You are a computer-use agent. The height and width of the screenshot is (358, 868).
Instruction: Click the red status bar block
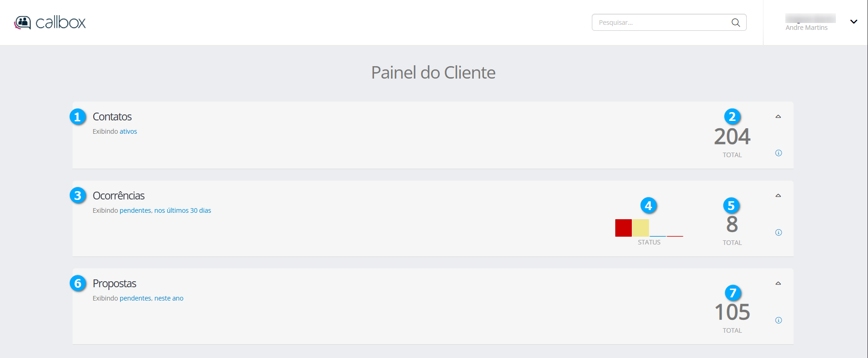(x=623, y=228)
